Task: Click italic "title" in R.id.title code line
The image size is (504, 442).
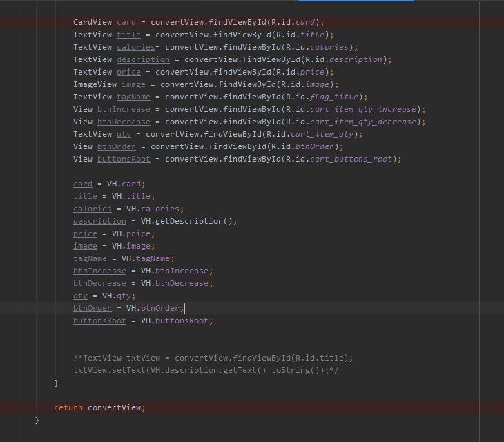Action: 312,35
